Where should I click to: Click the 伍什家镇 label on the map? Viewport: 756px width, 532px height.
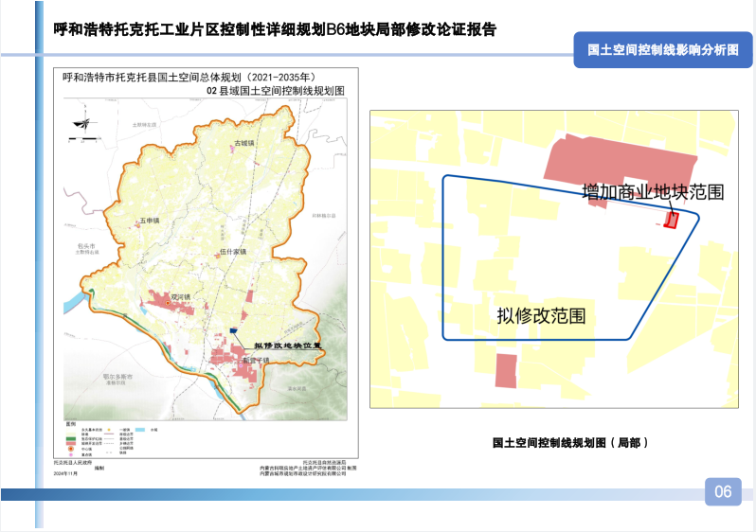(232, 252)
